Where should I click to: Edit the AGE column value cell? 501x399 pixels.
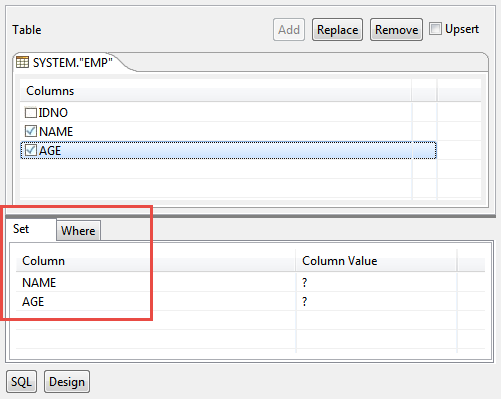[x=376, y=301]
